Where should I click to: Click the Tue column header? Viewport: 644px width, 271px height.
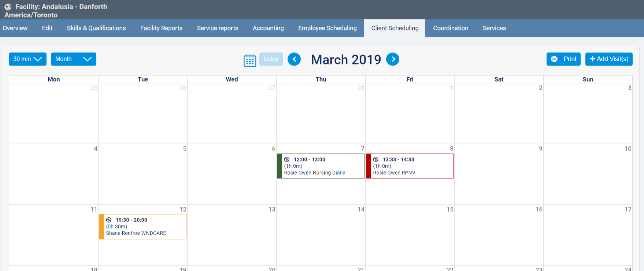[x=143, y=79]
